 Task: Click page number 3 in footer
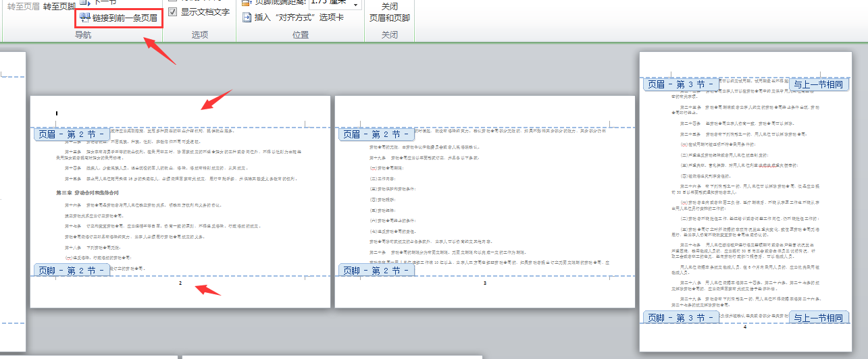[x=485, y=283]
